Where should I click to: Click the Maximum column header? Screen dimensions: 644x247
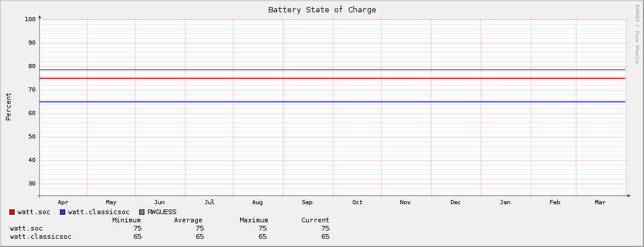(254, 221)
